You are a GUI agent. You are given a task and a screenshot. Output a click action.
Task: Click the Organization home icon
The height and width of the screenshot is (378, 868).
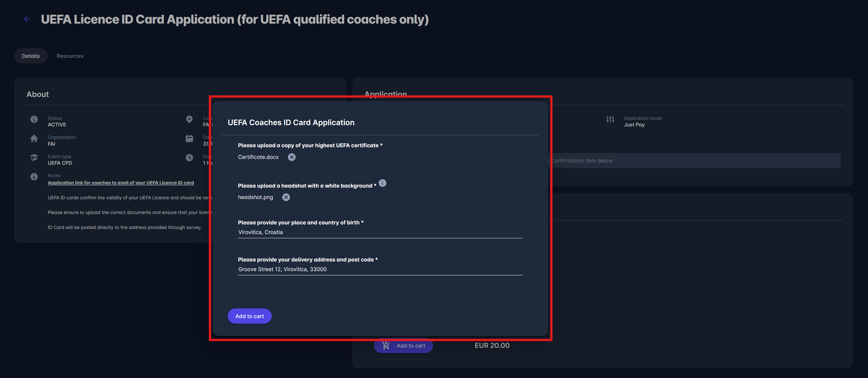[34, 138]
